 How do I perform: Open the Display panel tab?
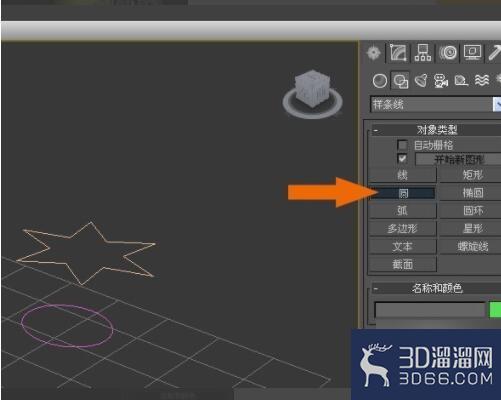pyautogui.click(x=473, y=53)
